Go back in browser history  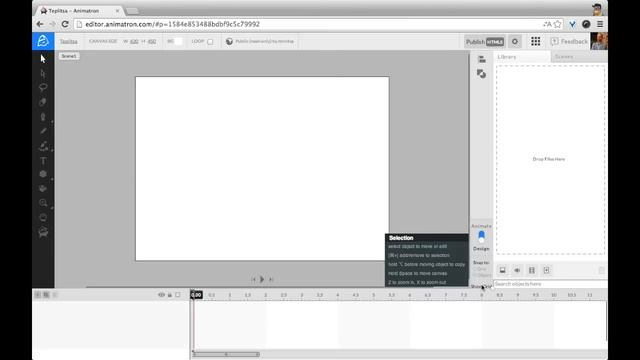coord(40,24)
